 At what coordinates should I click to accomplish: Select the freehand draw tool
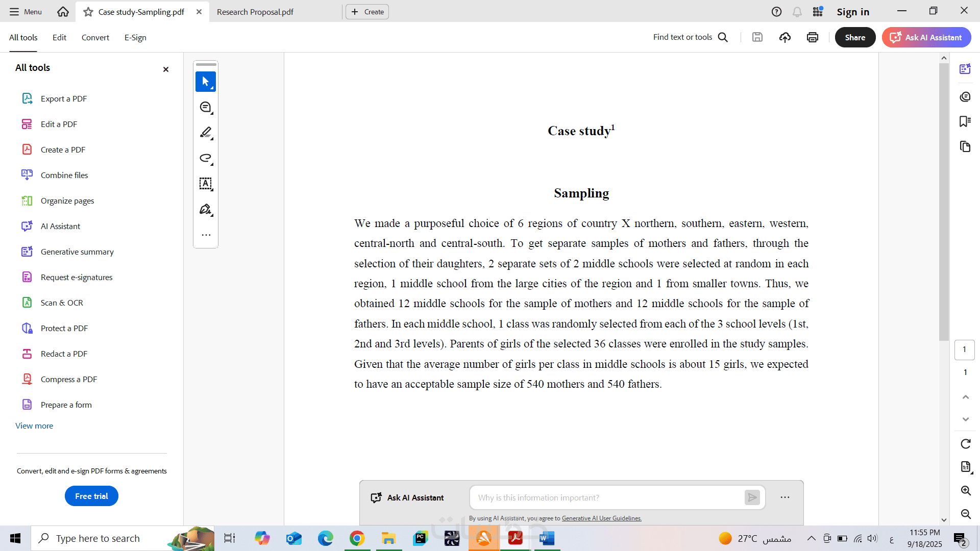point(206,158)
